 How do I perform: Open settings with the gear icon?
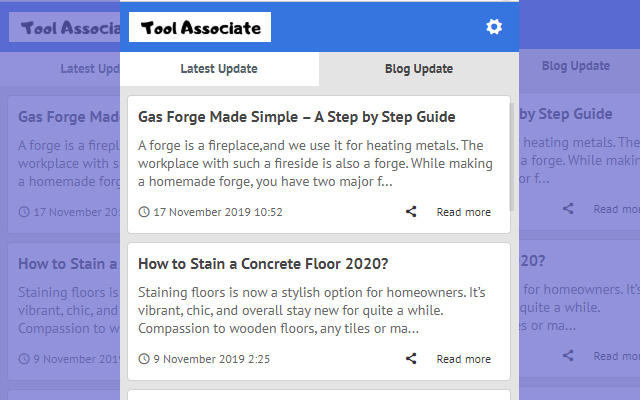point(494,27)
